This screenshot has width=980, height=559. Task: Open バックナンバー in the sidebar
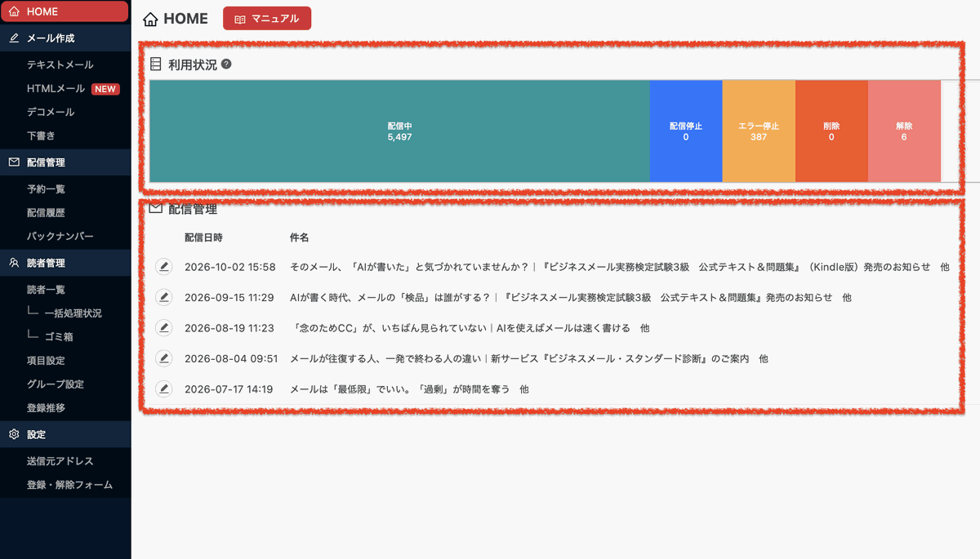tap(60, 236)
